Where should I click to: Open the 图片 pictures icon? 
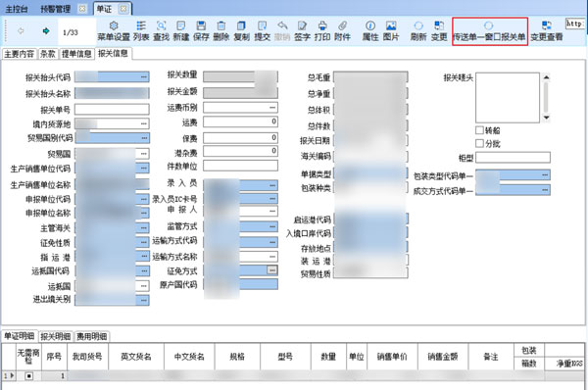pyautogui.click(x=391, y=30)
